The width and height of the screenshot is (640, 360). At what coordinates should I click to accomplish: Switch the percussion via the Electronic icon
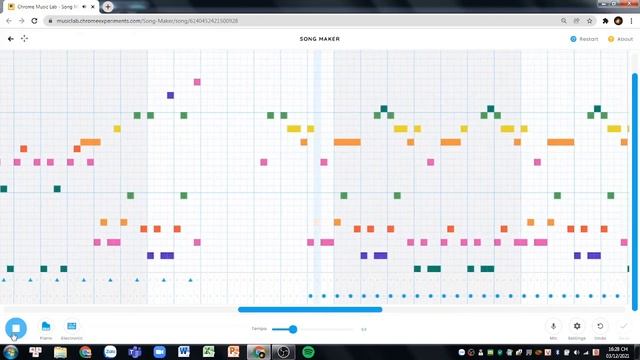pyautogui.click(x=71, y=326)
